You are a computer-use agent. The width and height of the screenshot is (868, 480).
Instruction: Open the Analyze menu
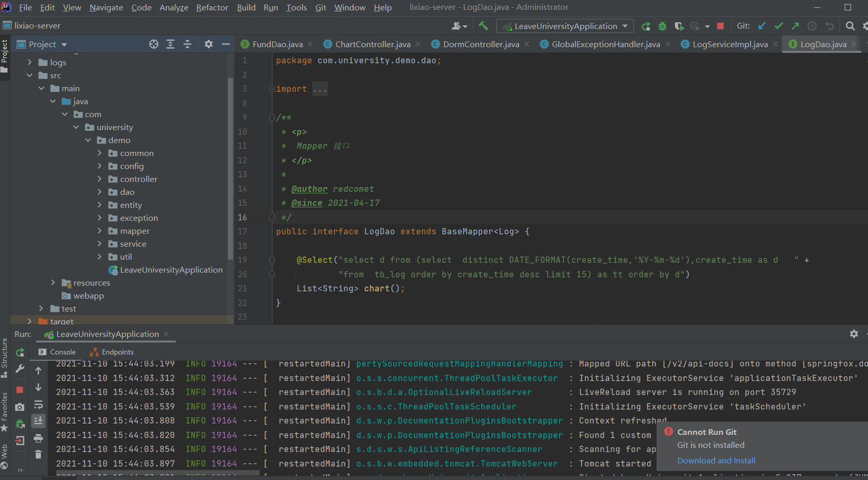173,7
